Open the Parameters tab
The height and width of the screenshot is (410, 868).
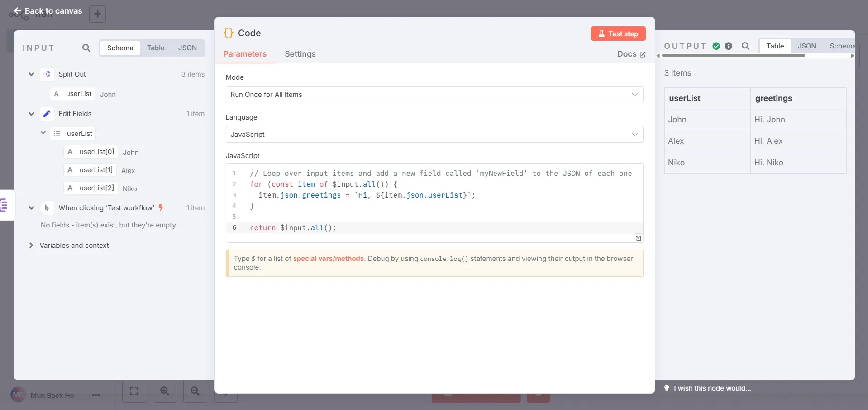pos(245,54)
